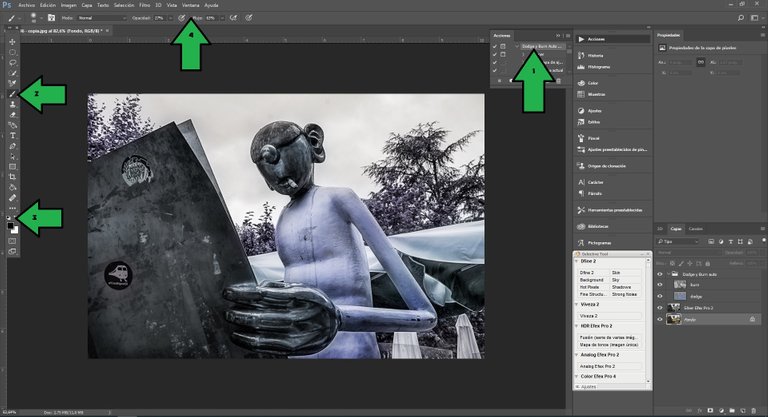Create a new group folder in Layers
Viewport: 768px width, 417px height.
[x=732, y=411]
